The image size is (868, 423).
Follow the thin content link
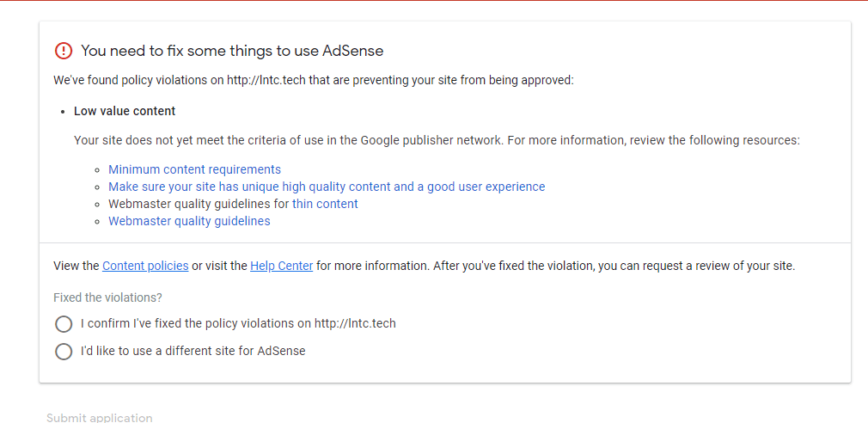click(325, 204)
